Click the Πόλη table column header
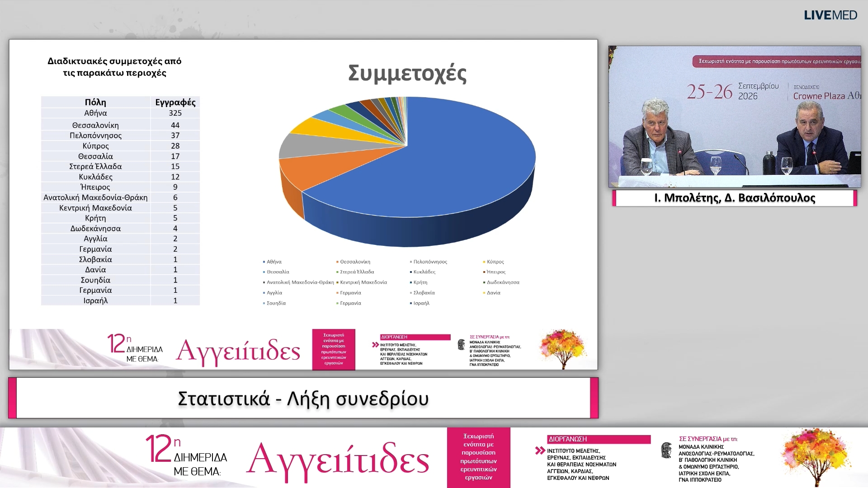The image size is (868, 488). pos(95,102)
